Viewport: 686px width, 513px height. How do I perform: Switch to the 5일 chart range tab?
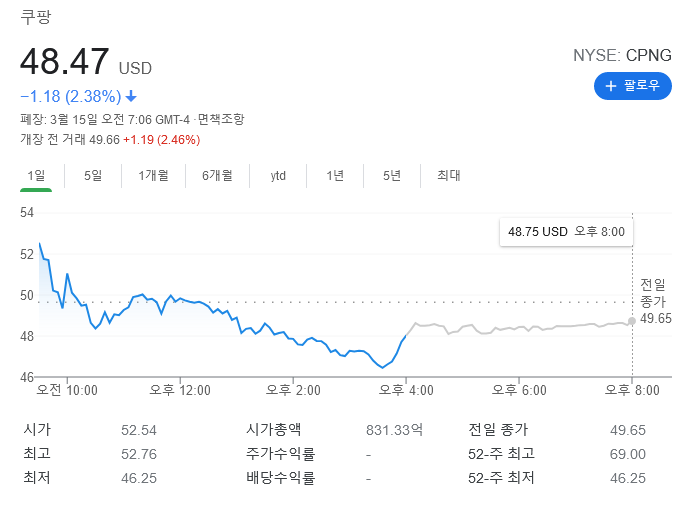93,176
